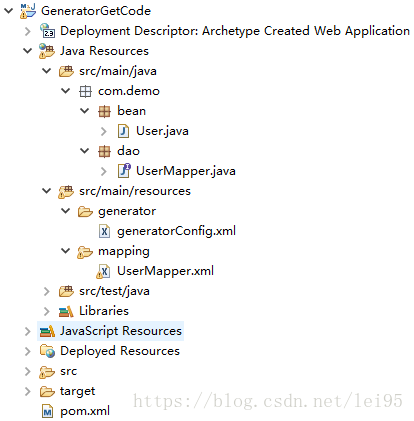Select the 'dao' package label

point(129,151)
